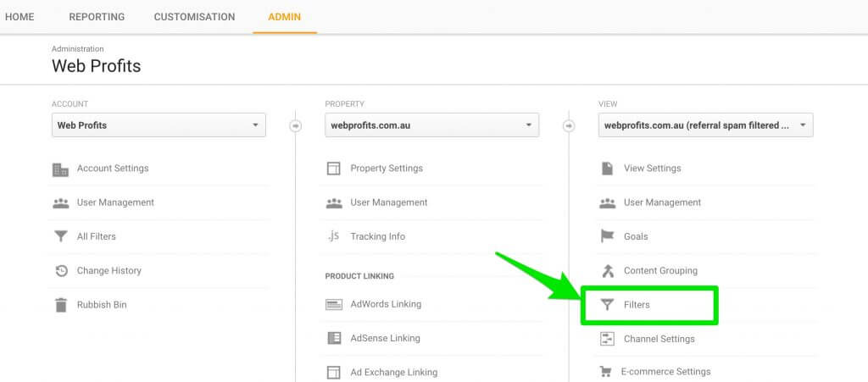Open the Web Profits account dropdown
This screenshot has height=382, width=868.
click(159, 125)
